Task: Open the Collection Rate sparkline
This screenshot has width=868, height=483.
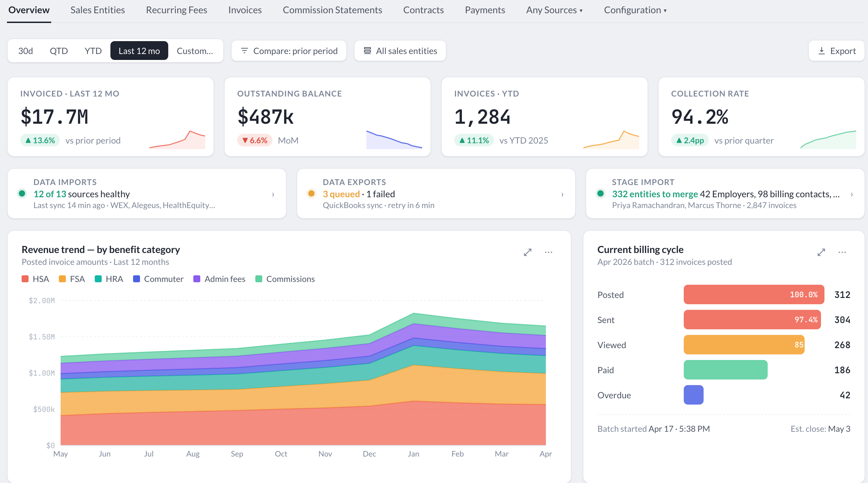Action: click(828, 139)
